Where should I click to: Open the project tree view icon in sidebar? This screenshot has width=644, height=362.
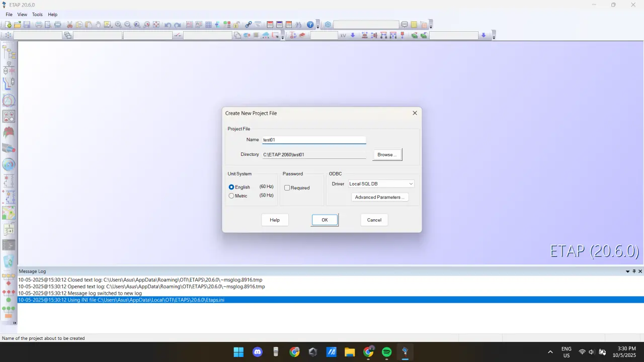coord(9,52)
